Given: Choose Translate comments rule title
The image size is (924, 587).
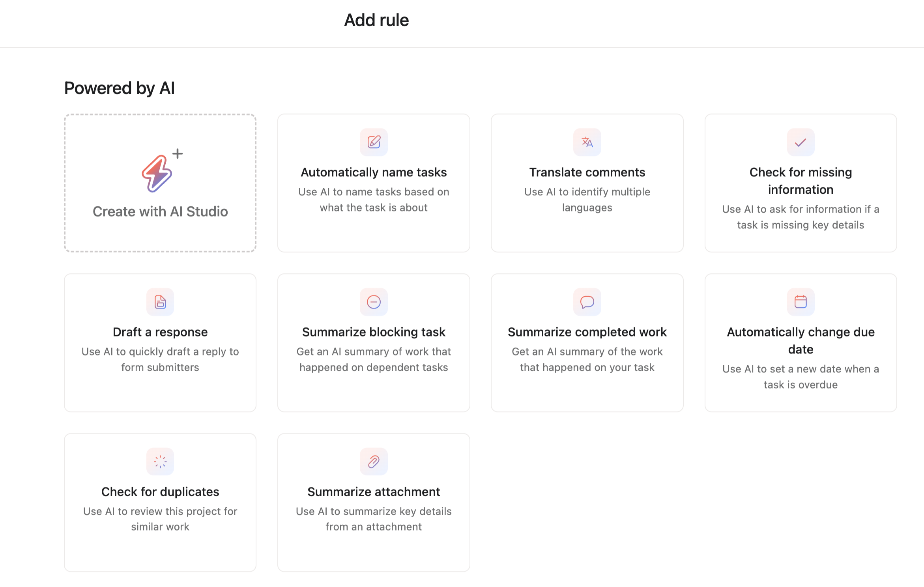Looking at the screenshot, I should (587, 172).
